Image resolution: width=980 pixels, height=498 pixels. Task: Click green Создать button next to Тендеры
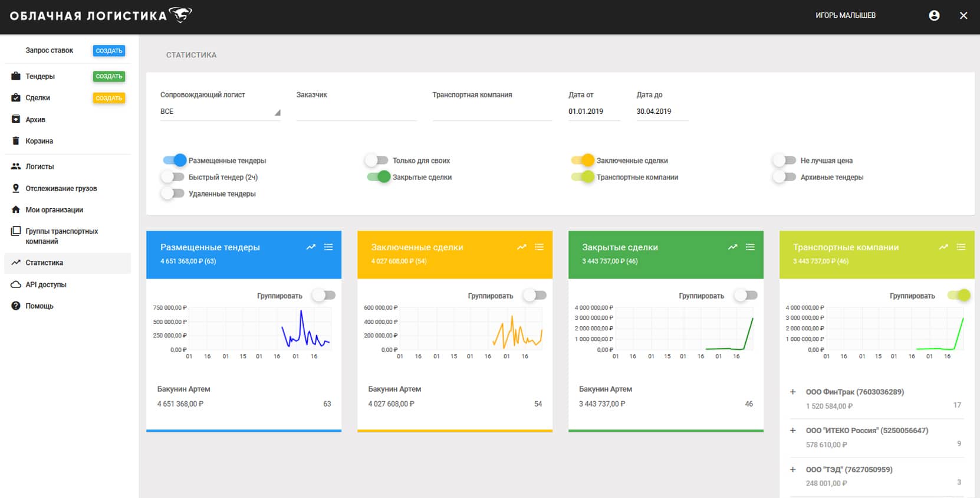[x=109, y=76]
